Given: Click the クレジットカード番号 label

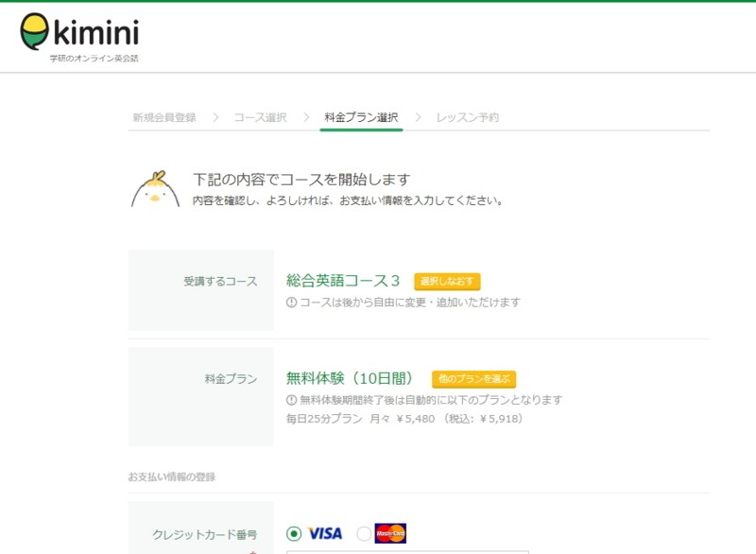Looking at the screenshot, I should pos(205,534).
